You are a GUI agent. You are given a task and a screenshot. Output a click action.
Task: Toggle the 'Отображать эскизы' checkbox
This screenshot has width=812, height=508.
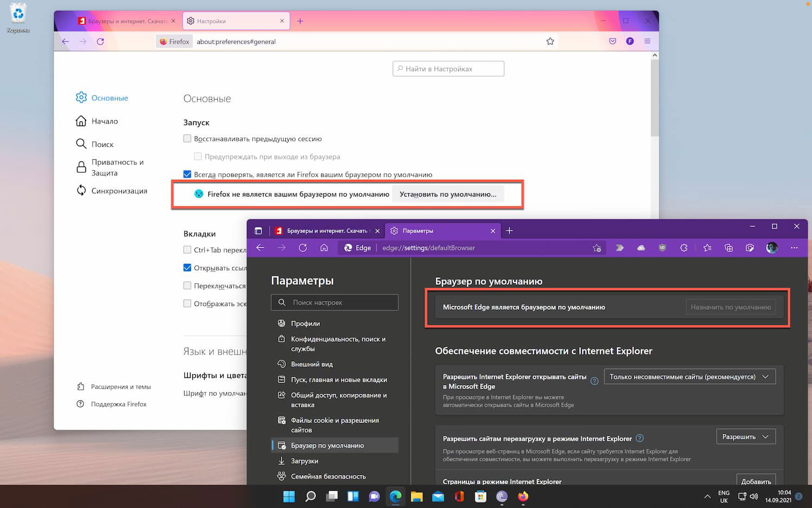click(187, 303)
